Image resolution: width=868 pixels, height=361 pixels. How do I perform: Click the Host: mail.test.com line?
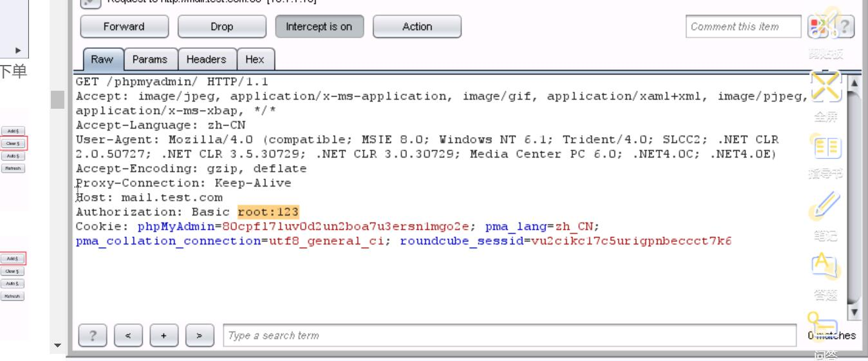coord(149,198)
